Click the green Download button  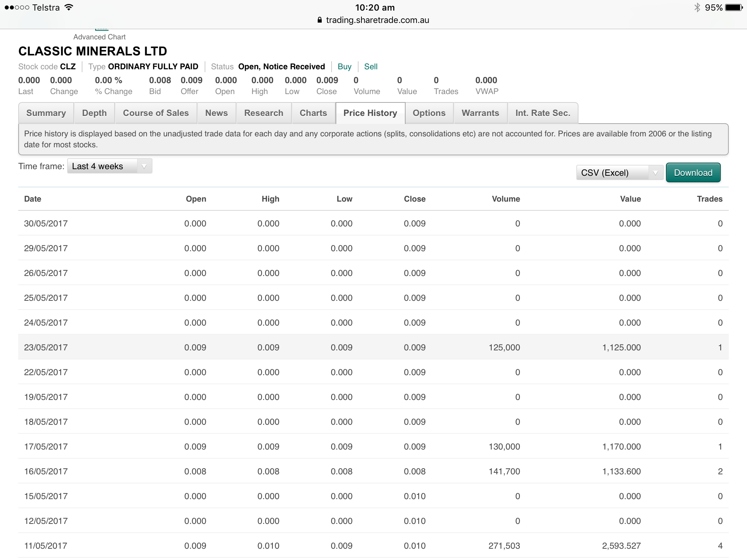tap(693, 173)
